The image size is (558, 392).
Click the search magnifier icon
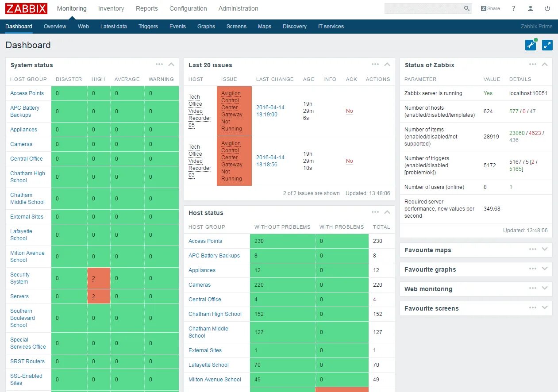(466, 8)
